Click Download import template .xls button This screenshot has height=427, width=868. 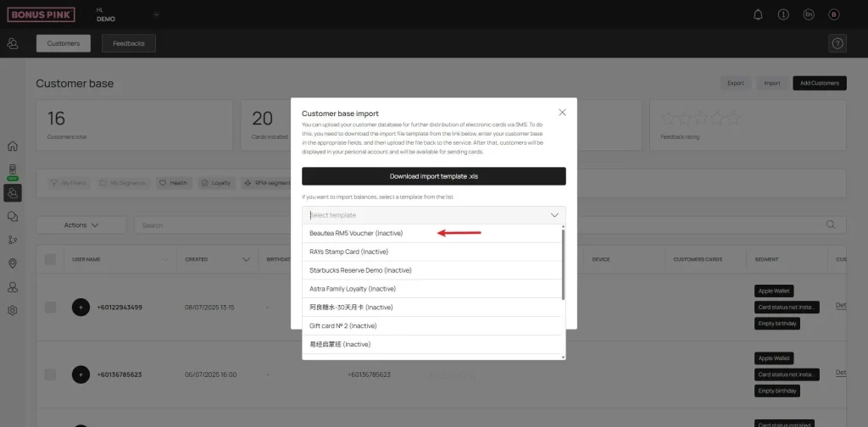coord(433,176)
